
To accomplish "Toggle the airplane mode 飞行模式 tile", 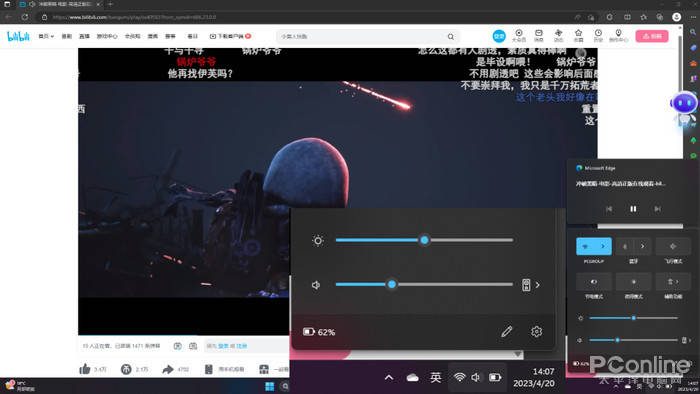I will point(673,246).
